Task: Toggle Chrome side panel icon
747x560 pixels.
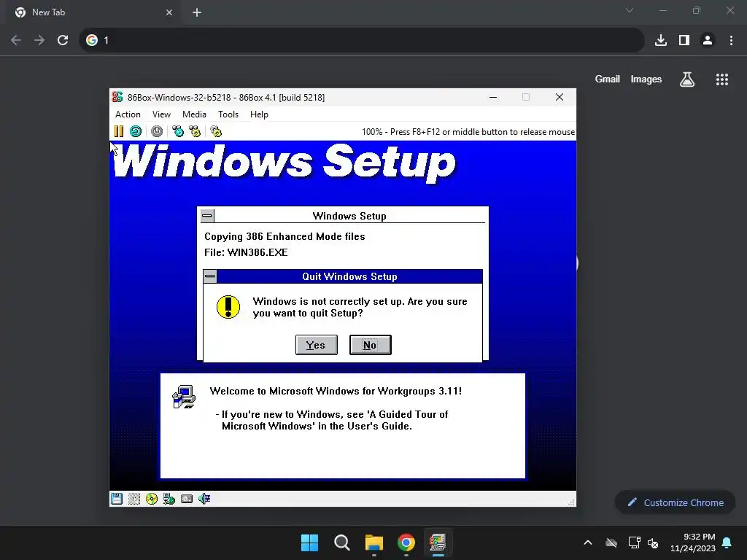Action: (684, 40)
